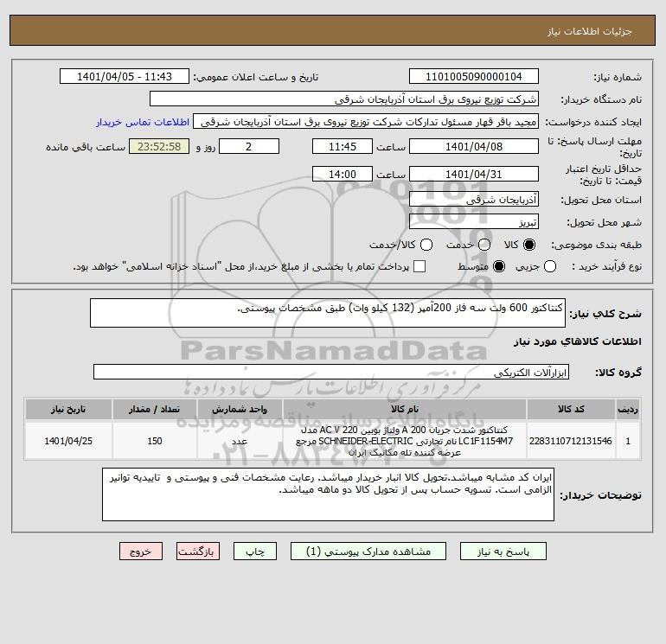666x644 pixels.
Task: Click the 'خروج' exit button
Action: pyautogui.click(x=141, y=551)
